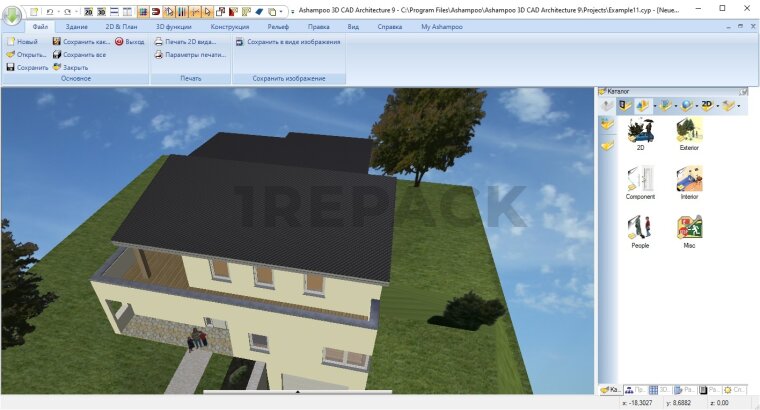
Task: Click the red Выход (Exit) icon
Action: pyautogui.click(x=119, y=42)
